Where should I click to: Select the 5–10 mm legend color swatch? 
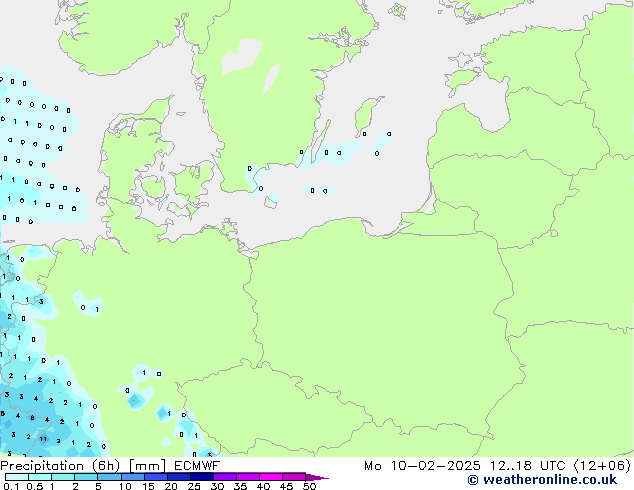point(109,477)
